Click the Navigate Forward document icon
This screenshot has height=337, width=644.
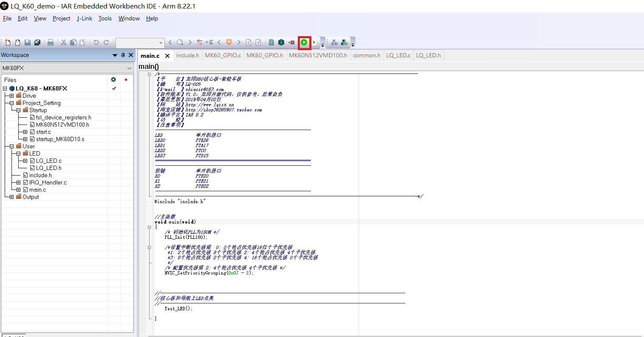tap(258, 42)
